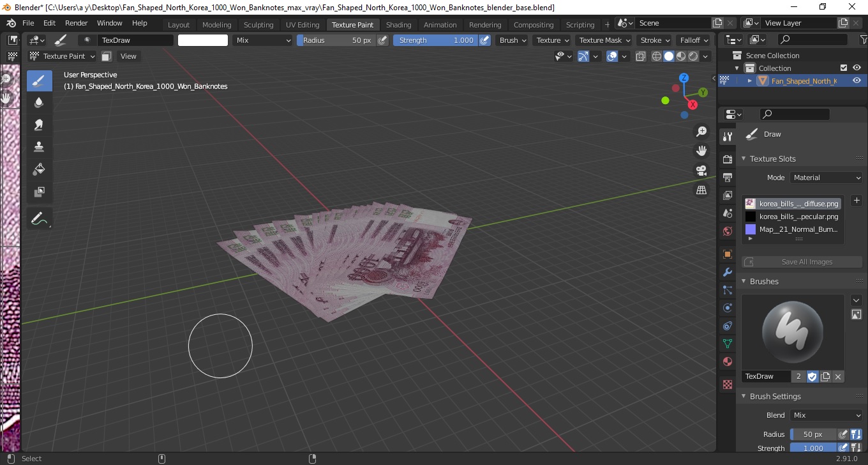Image resolution: width=868 pixels, height=465 pixels.
Task: Open the Render menu
Action: (x=77, y=23)
